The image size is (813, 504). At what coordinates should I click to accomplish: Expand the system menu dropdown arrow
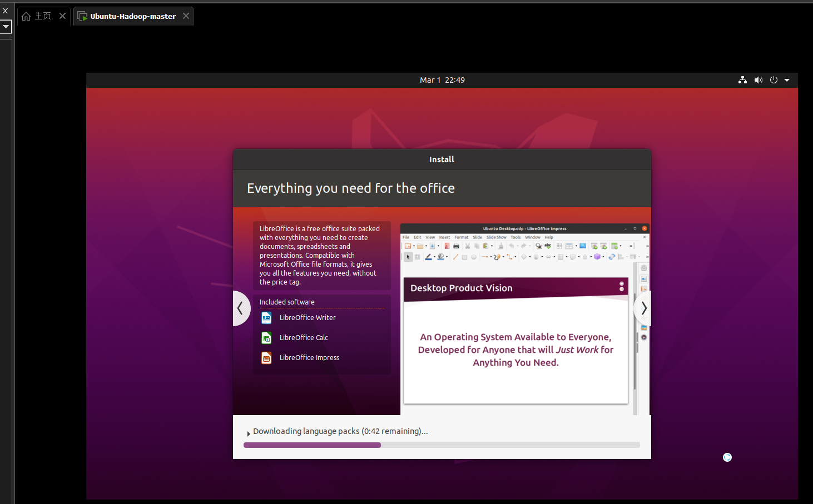pyautogui.click(x=787, y=80)
